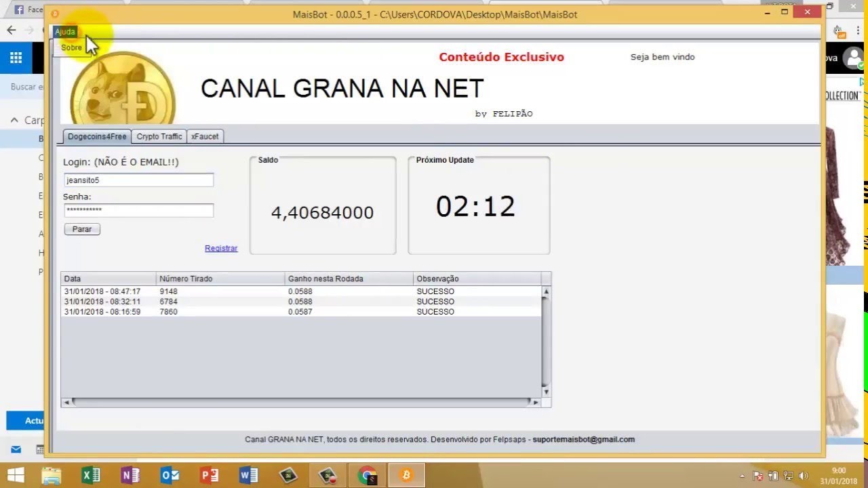Click the screen recorder taskbar icon

click(328, 474)
